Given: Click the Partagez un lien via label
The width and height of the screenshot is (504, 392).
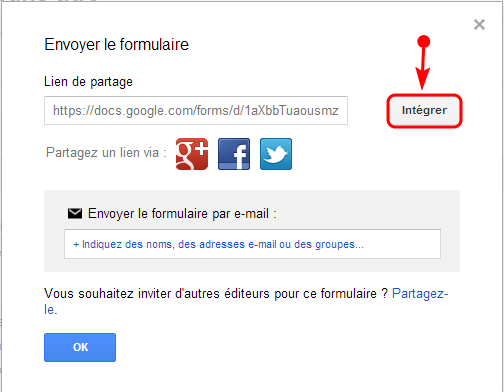Looking at the screenshot, I should [x=106, y=153].
